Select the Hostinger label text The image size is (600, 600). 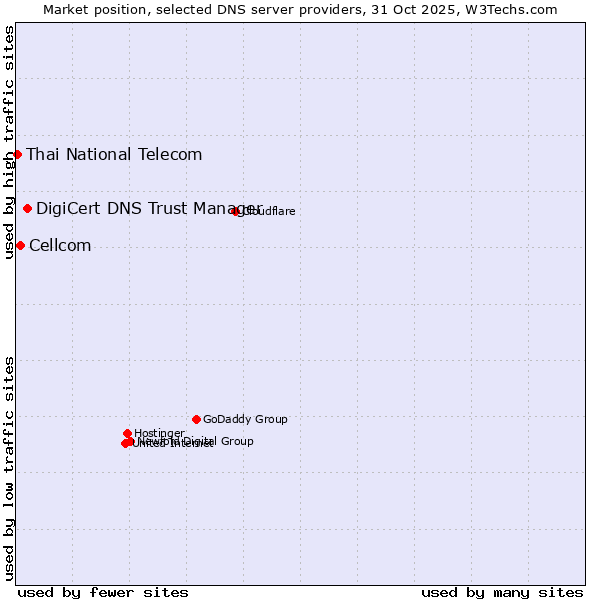[159, 433]
